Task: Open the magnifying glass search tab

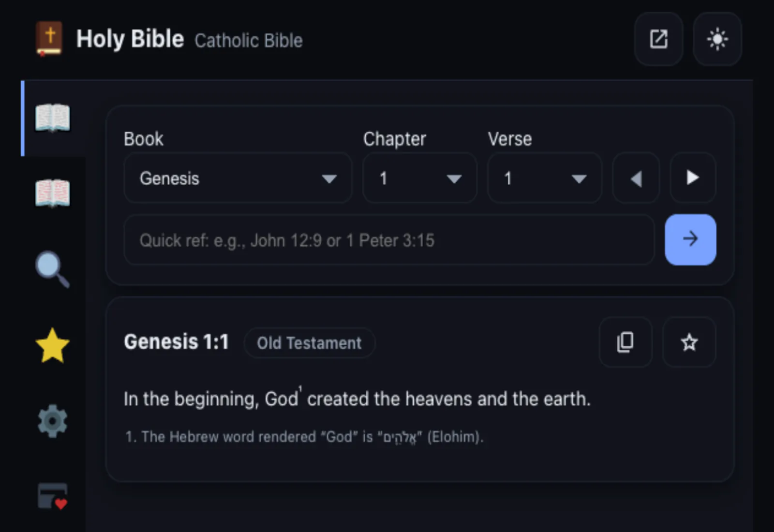Action: pyautogui.click(x=53, y=269)
